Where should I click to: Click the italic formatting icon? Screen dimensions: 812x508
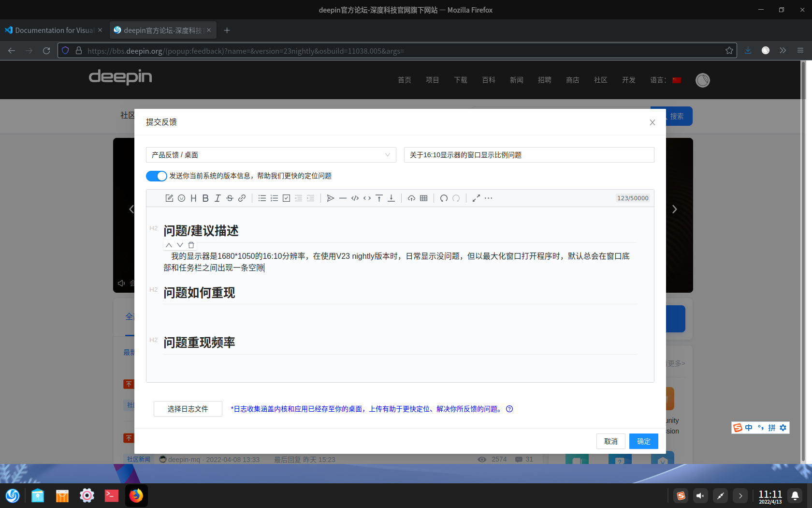pyautogui.click(x=217, y=198)
